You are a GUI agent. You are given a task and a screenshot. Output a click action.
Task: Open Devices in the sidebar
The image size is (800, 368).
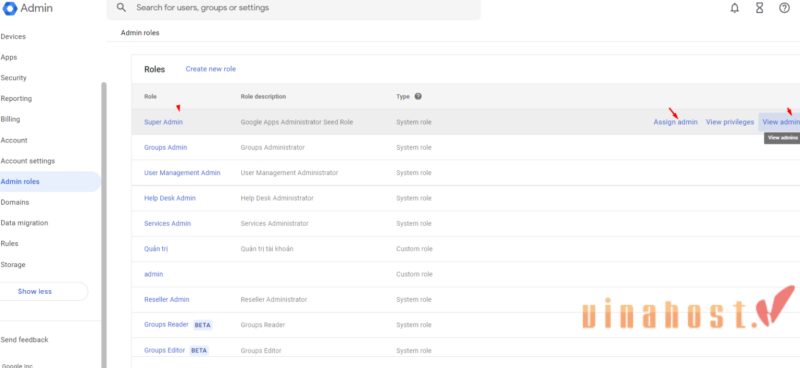(x=13, y=37)
